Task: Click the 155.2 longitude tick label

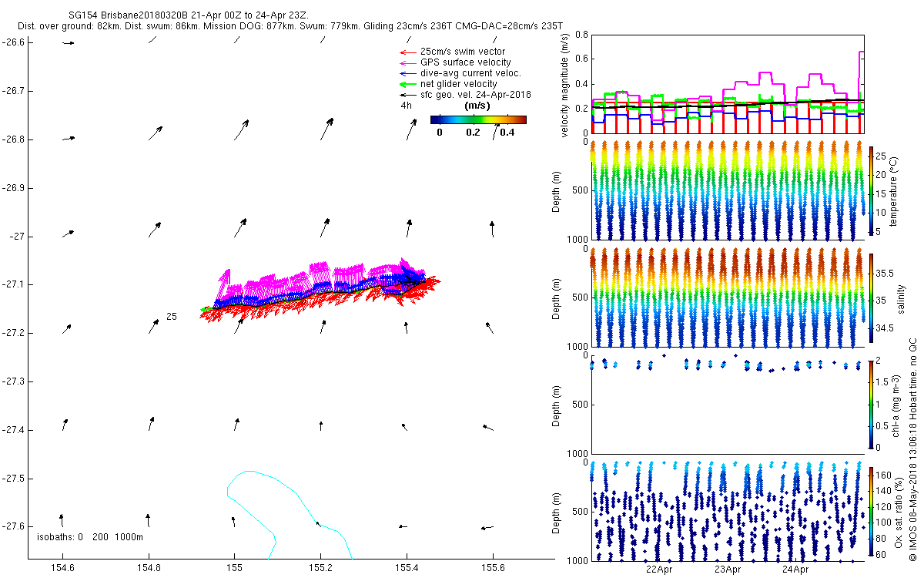Action: (321, 569)
